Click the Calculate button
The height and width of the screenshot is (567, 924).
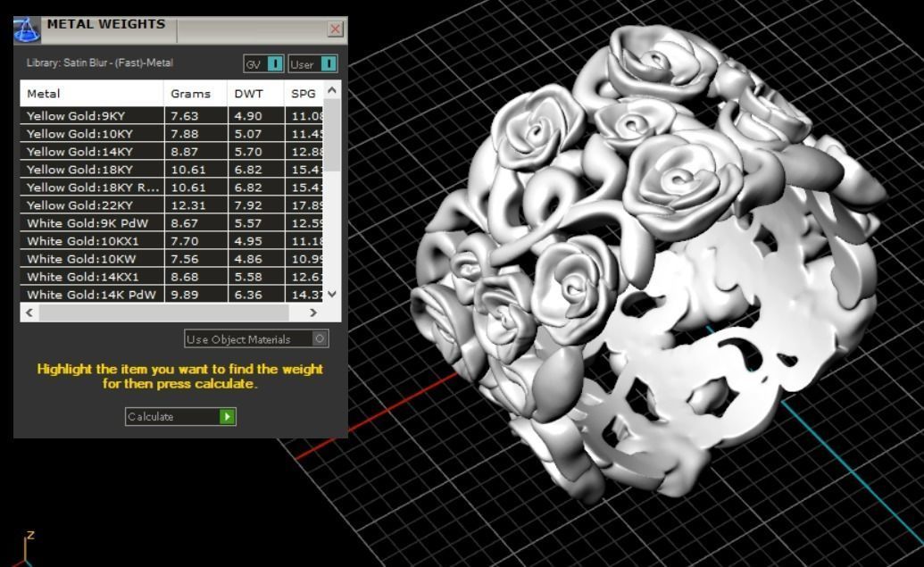tap(180, 416)
